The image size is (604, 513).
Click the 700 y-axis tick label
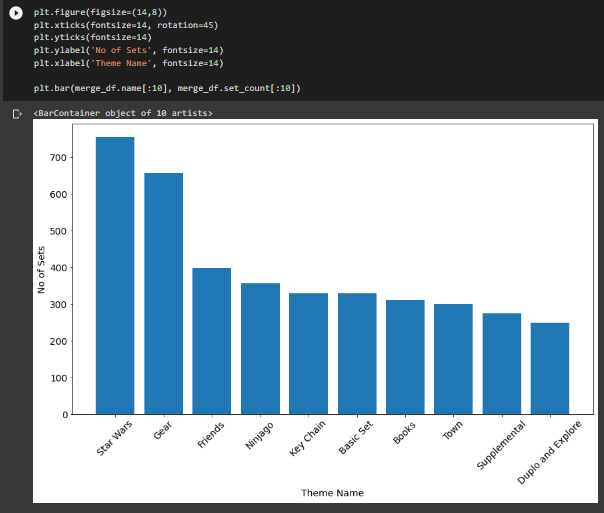click(58, 158)
